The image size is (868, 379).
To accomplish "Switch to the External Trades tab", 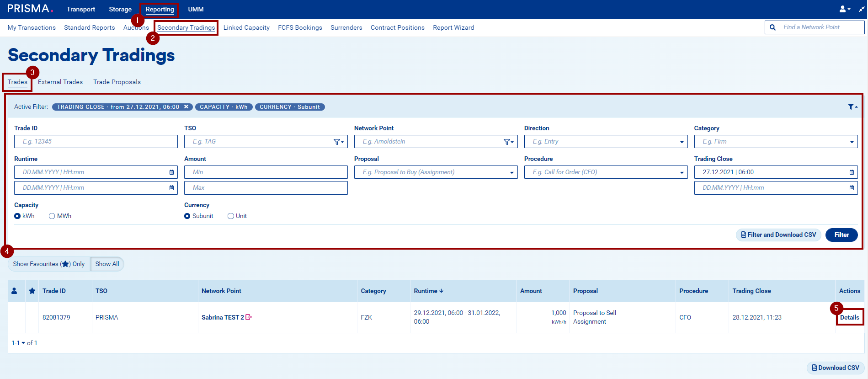I will 60,82.
